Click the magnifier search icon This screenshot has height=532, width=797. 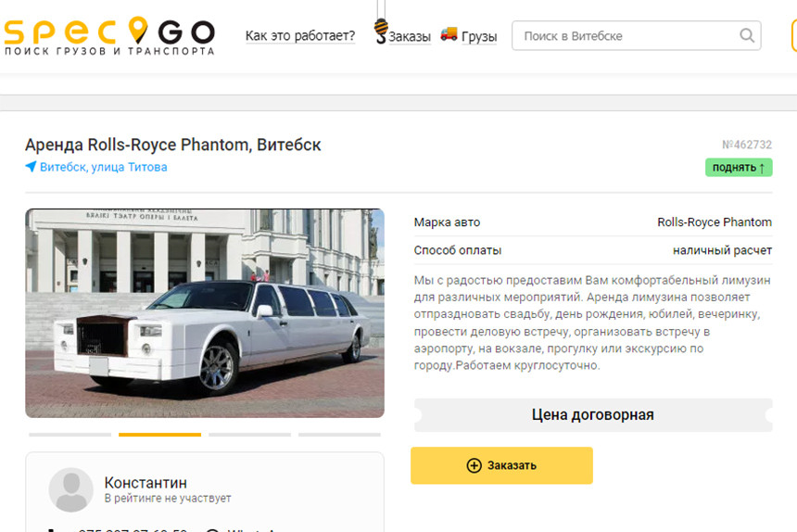click(x=747, y=35)
